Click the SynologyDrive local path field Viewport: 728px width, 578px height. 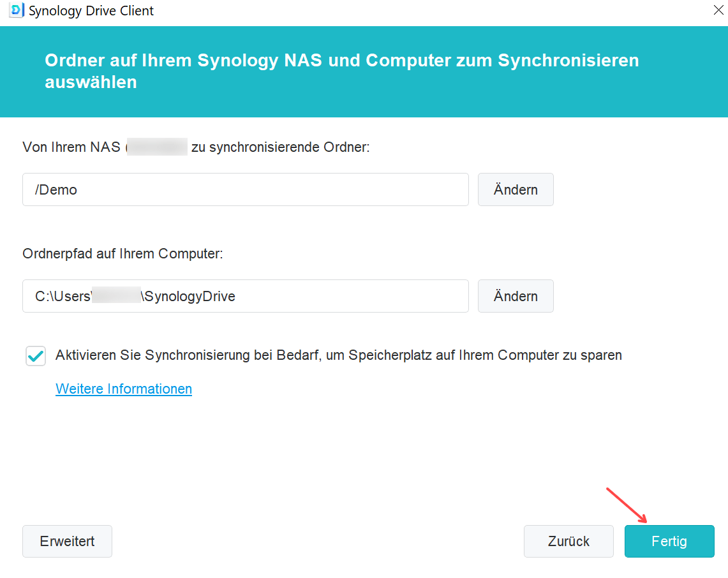(x=246, y=296)
